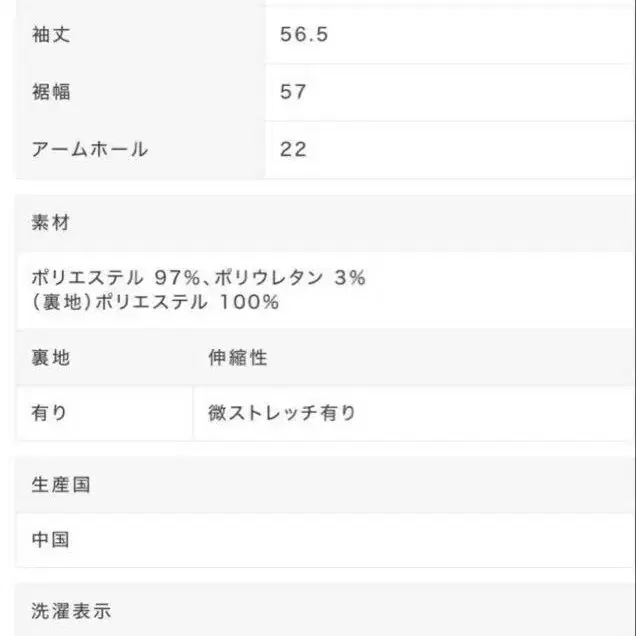Click the 素材 section header

[51, 222]
